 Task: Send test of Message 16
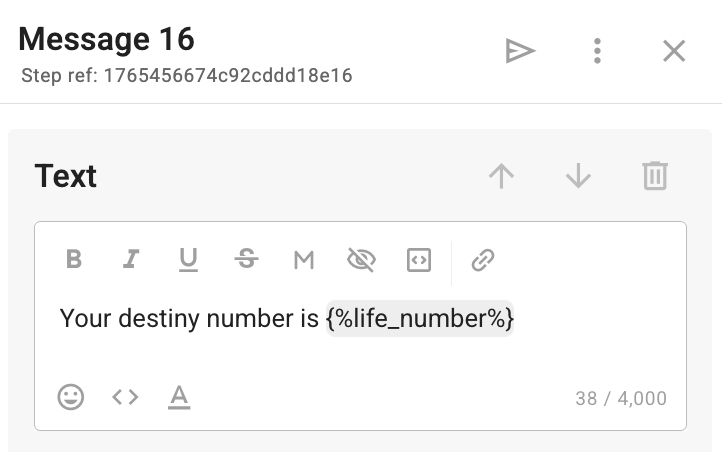(520, 51)
